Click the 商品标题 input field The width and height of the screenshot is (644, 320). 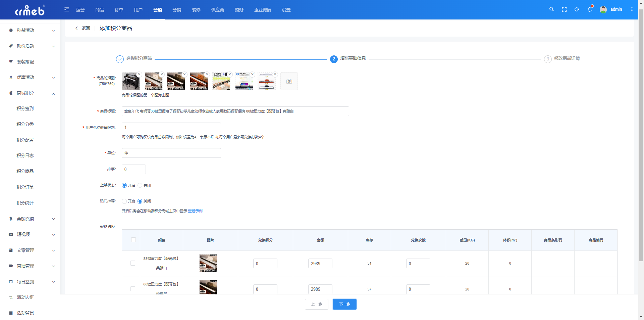coord(235,111)
